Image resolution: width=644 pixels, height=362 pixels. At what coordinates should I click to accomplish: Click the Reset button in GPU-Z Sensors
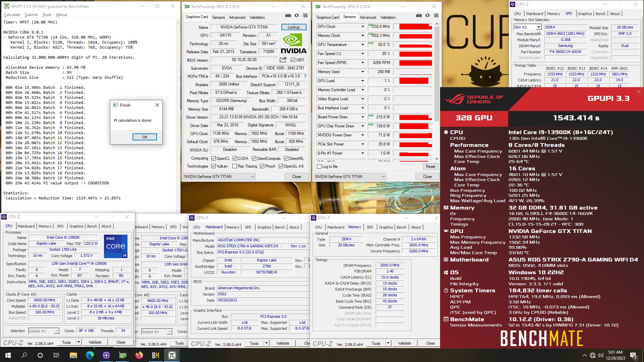430,167
